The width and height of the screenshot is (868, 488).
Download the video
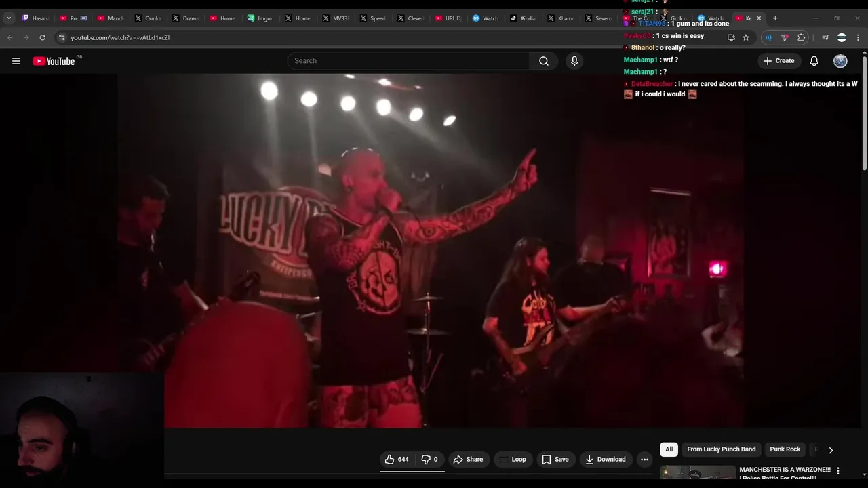[x=606, y=460]
